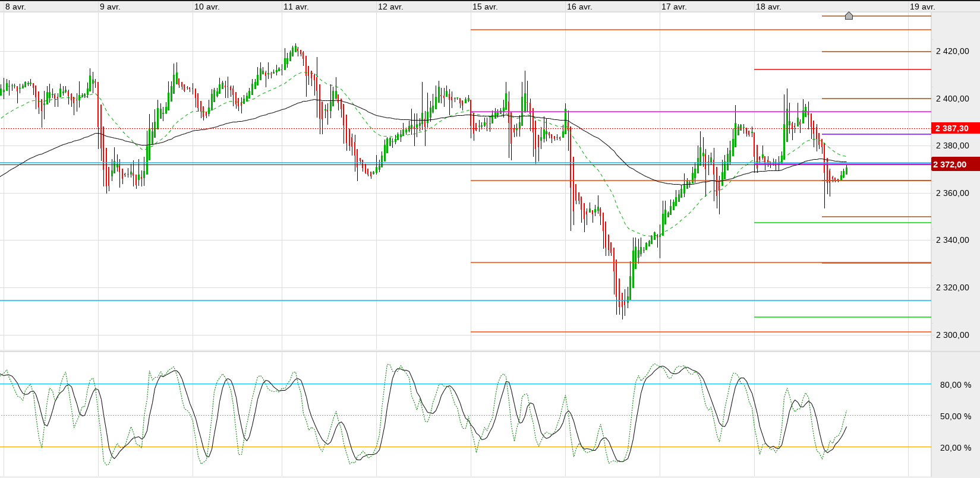Viewport: 980px width, 478px height.
Task: Click the 2 300,00 price axis label
Action: (x=953, y=335)
